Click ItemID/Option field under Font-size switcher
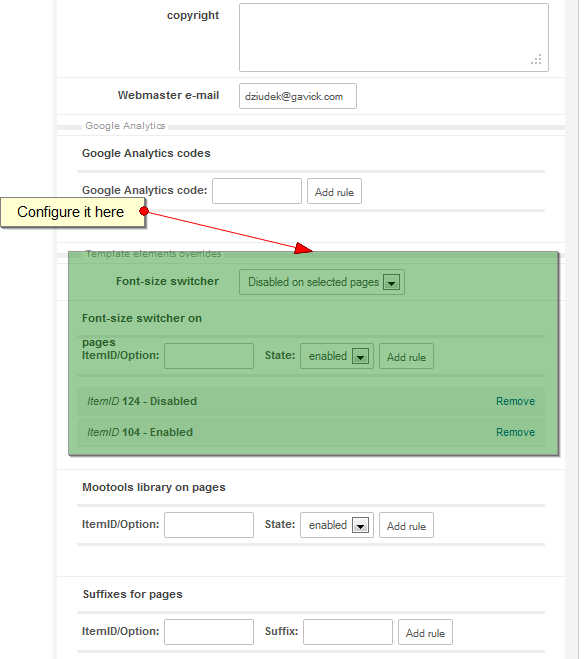 click(x=208, y=356)
